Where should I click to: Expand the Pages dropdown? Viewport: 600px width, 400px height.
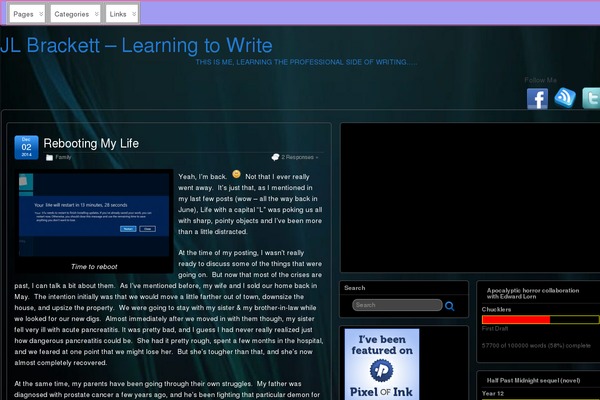[x=28, y=14]
